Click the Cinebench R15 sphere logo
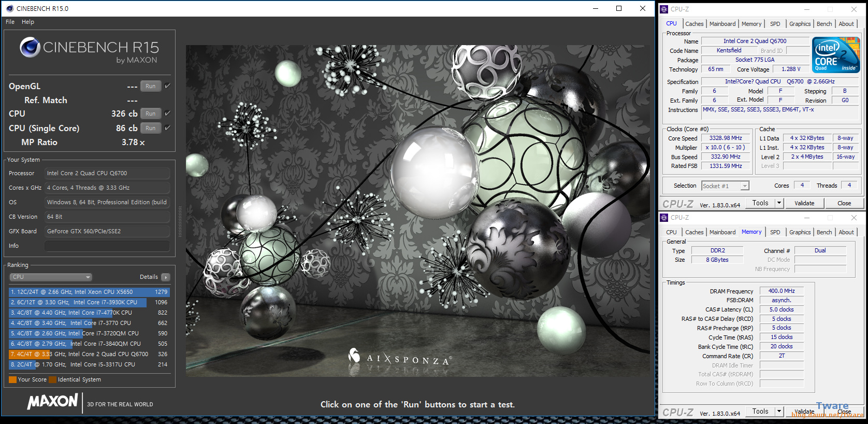This screenshot has width=868, height=424. point(30,47)
